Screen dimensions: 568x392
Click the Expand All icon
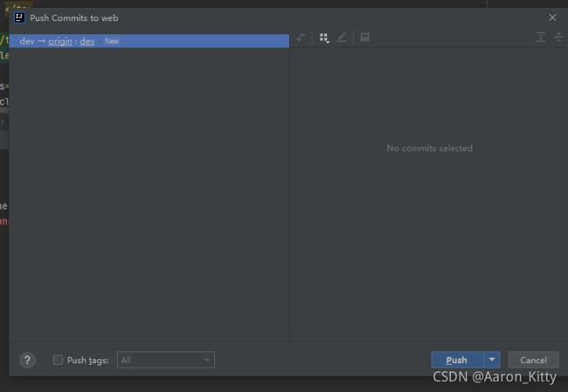click(540, 37)
